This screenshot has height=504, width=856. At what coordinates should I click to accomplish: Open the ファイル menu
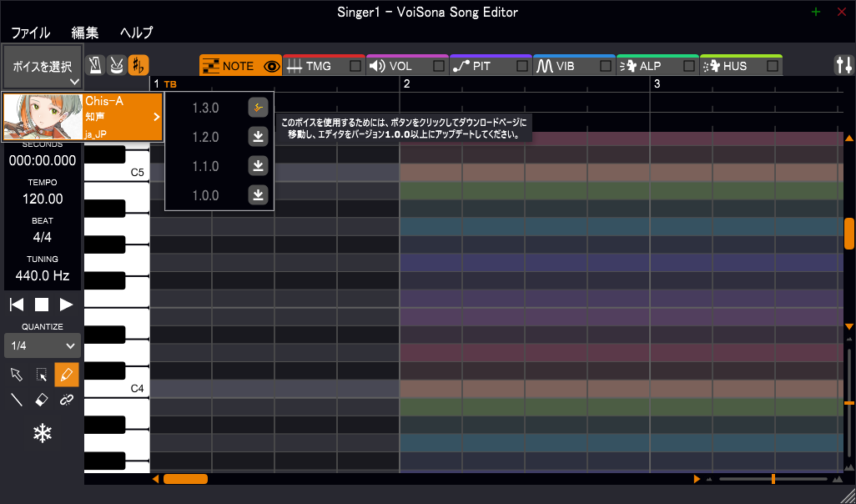click(31, 33)
